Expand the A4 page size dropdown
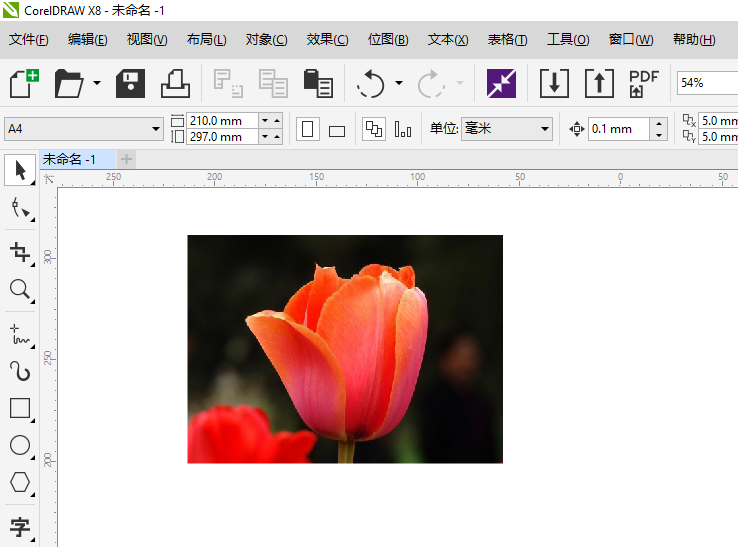This screenshot has height=547, width=738. 156,129
